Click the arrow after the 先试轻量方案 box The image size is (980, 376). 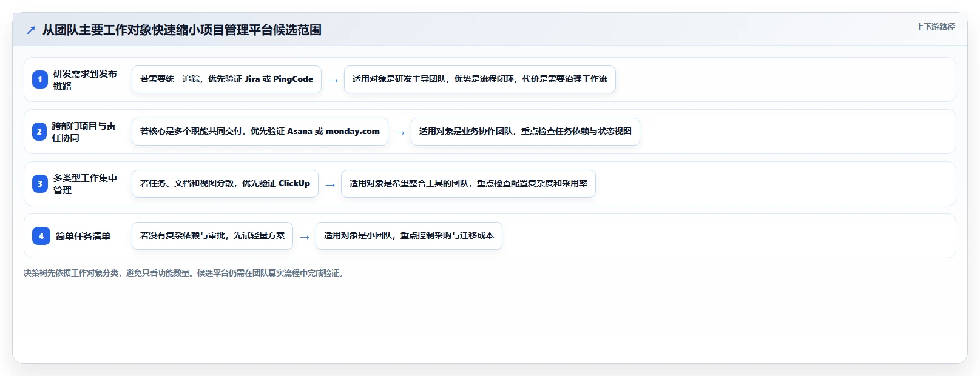(x=305, y=237)
